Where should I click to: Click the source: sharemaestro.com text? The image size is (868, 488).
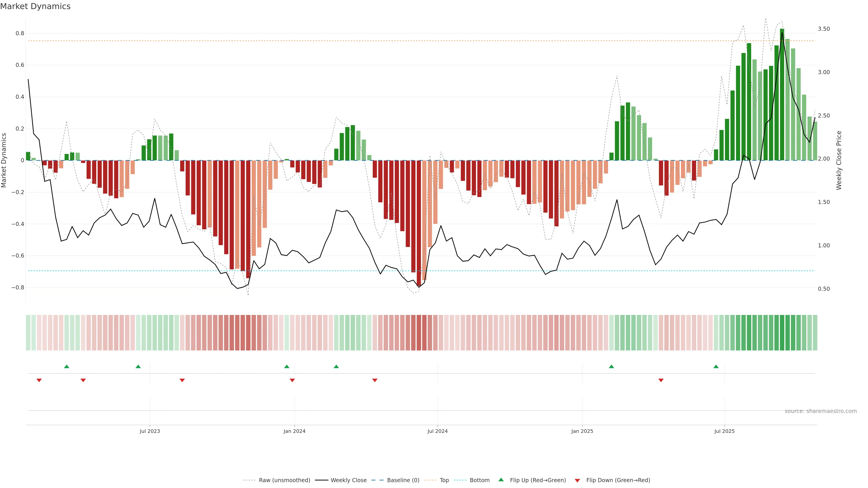pyautogui.click(x=821, y=411)
